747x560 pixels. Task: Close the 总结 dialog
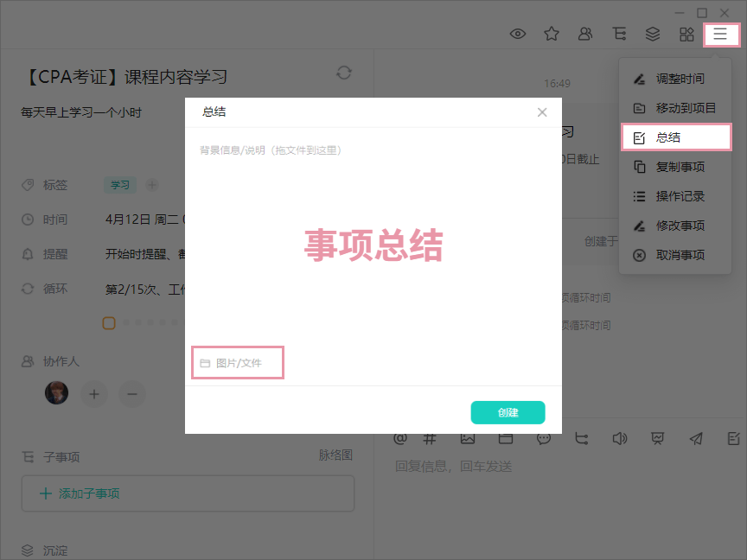542,112
